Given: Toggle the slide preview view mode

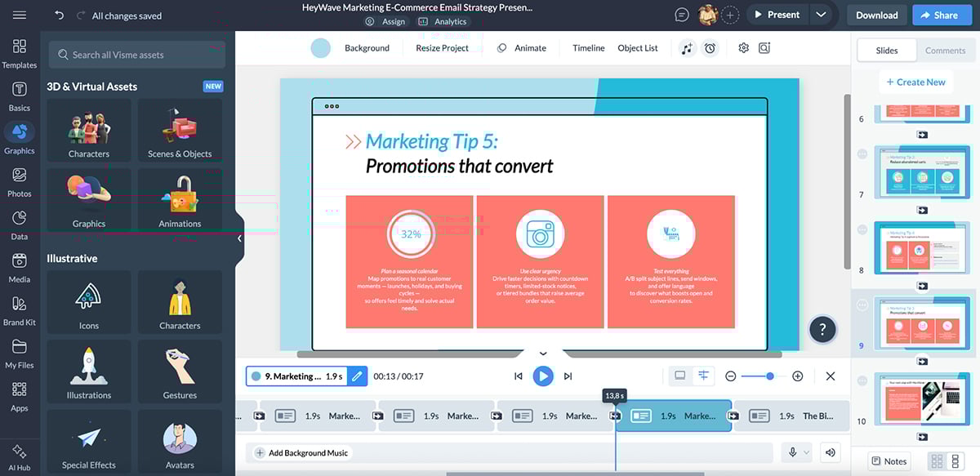Looking at the screenshot, I should (680, 376).
